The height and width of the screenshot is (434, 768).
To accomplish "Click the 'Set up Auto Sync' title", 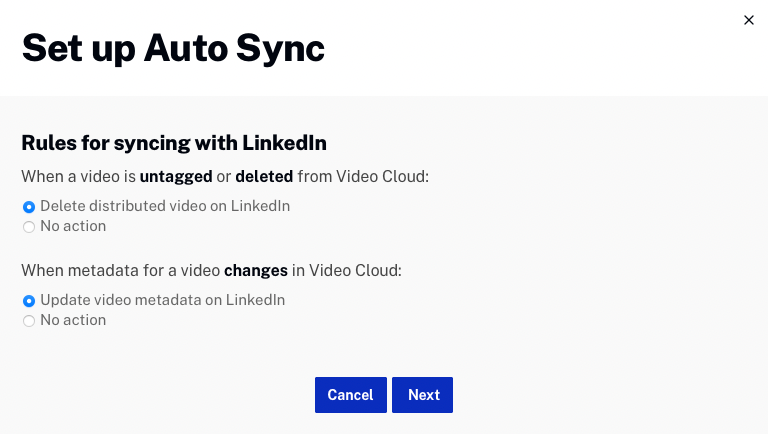I will tap(173, 48).
